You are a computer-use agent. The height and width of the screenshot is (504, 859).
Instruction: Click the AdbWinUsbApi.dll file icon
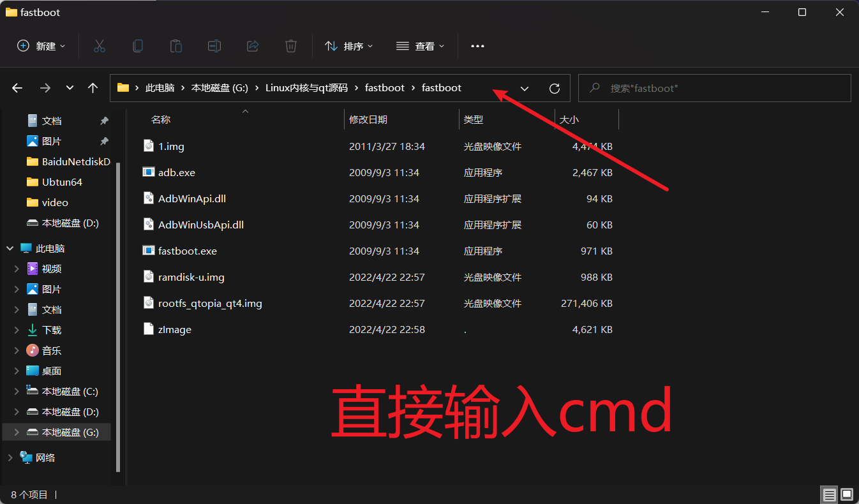coord(148,225)
